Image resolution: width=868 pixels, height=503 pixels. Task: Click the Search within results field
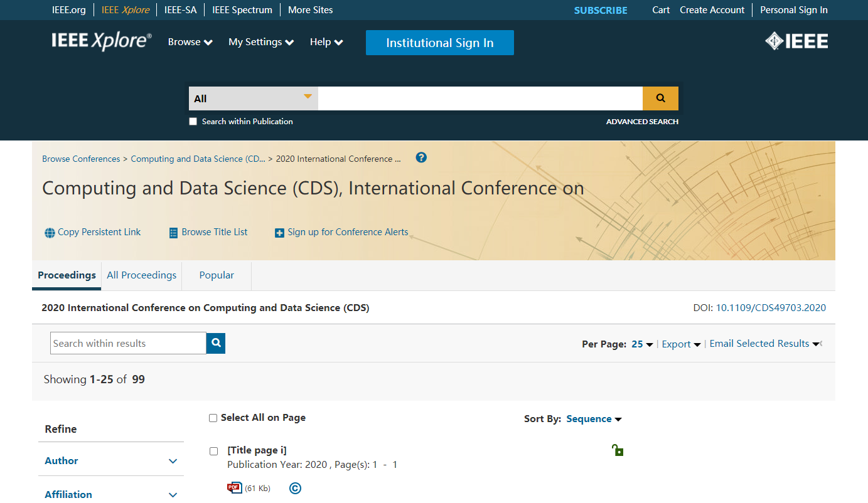click(x=128, y=343)
